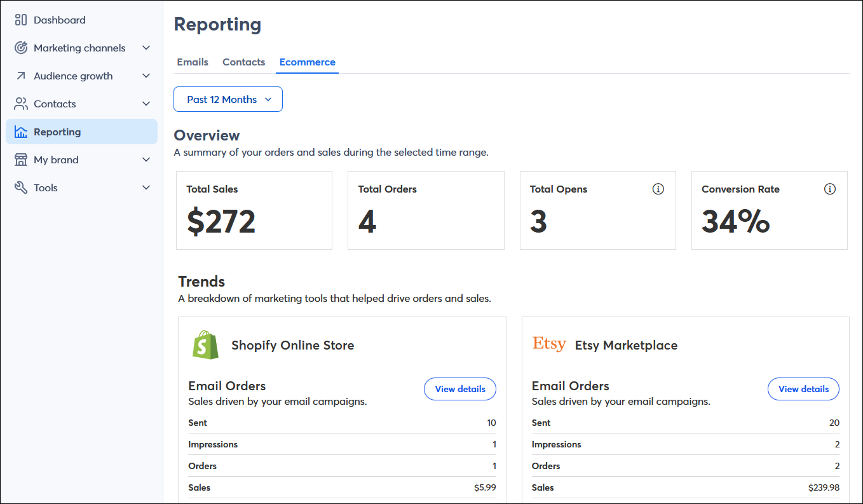The height and width of the screenshot is (504, 863).
Task: Click the Shopify bag logo
Action: [205, 344]
